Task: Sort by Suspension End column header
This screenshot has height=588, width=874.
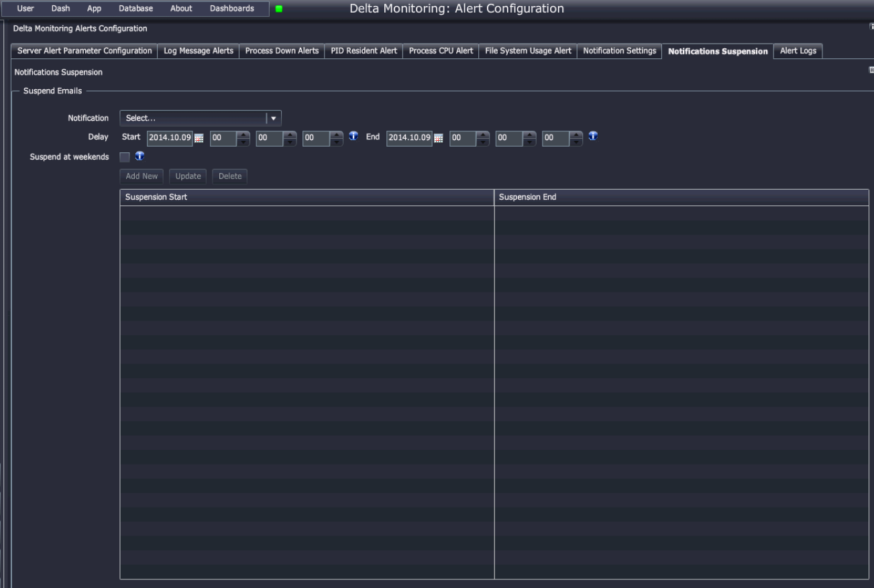Action: pos(681,197)
